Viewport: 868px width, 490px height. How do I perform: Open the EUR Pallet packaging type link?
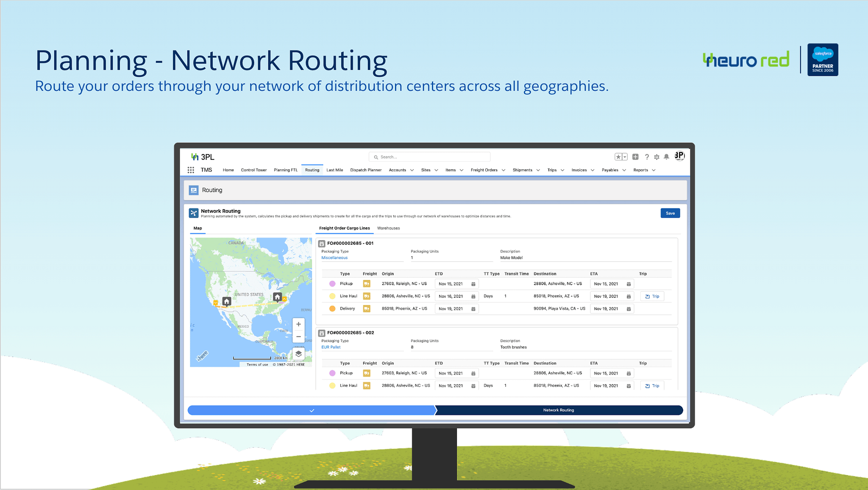point(331,347)
